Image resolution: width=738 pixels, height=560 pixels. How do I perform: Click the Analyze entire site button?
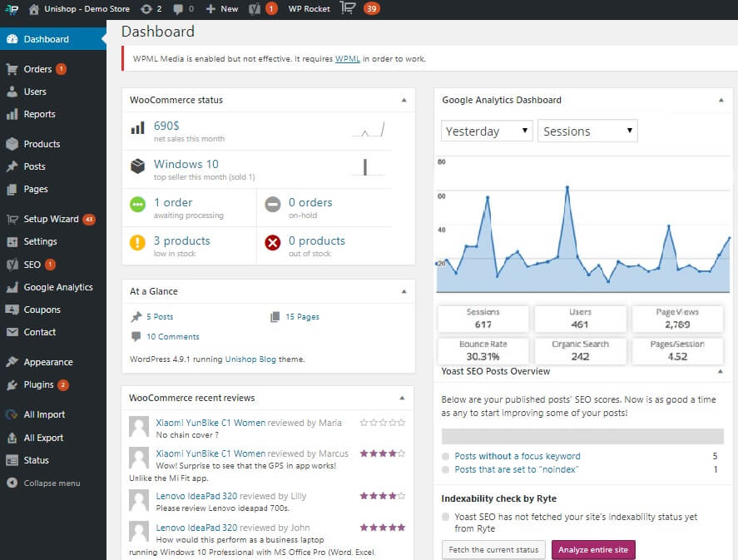pos(593,550)
